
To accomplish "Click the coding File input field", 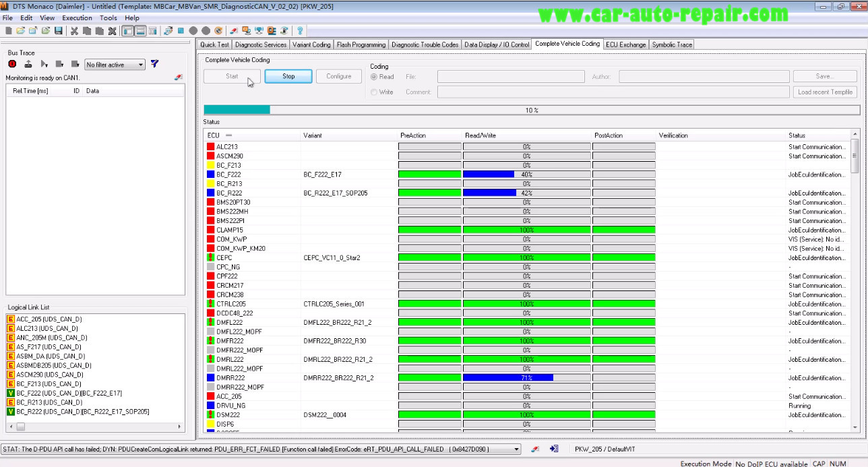I will [511, 77].
